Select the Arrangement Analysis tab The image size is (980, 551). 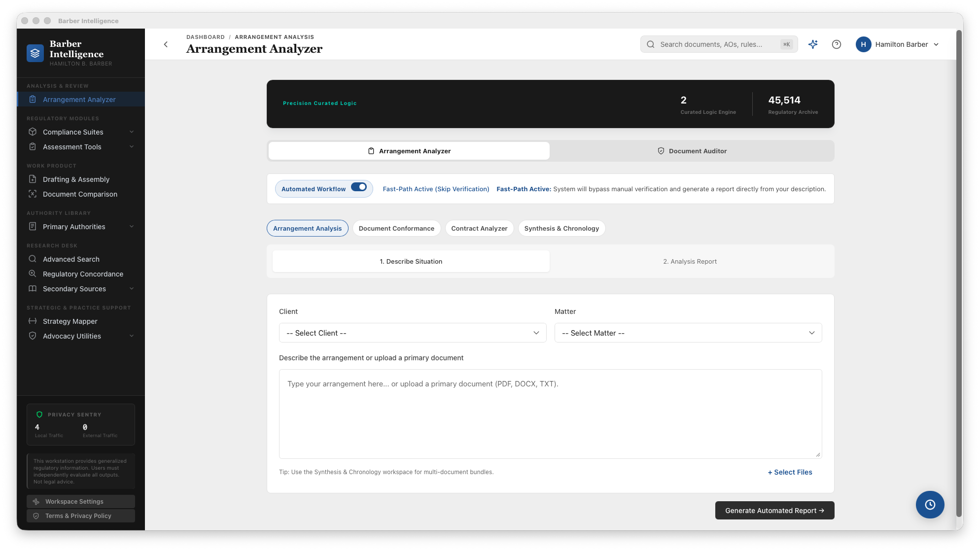(x=307, y=228)
